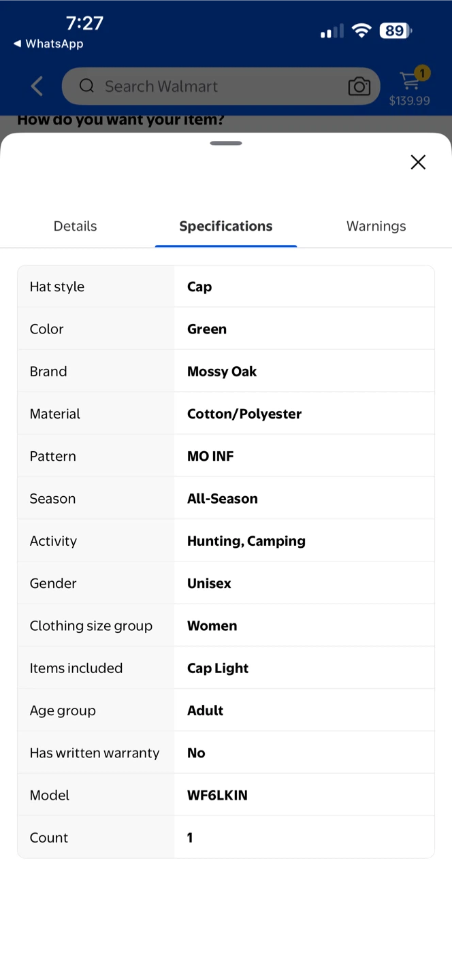Viewport: 452px width, 980px height.
Task: Tap the cellular signal bars icon
Action: tap(332, 31)
